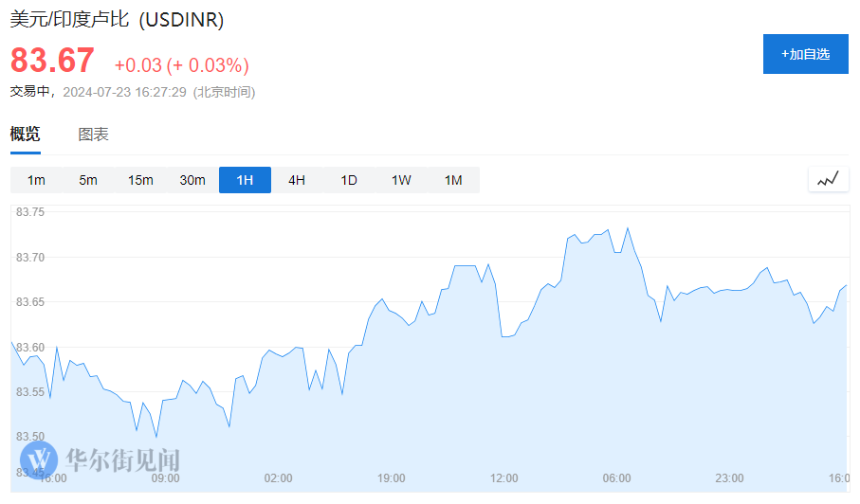Click the 23:00 x-axis label
Image resolution: width=860 pixels, height=504 pixels.
(729, 478)
